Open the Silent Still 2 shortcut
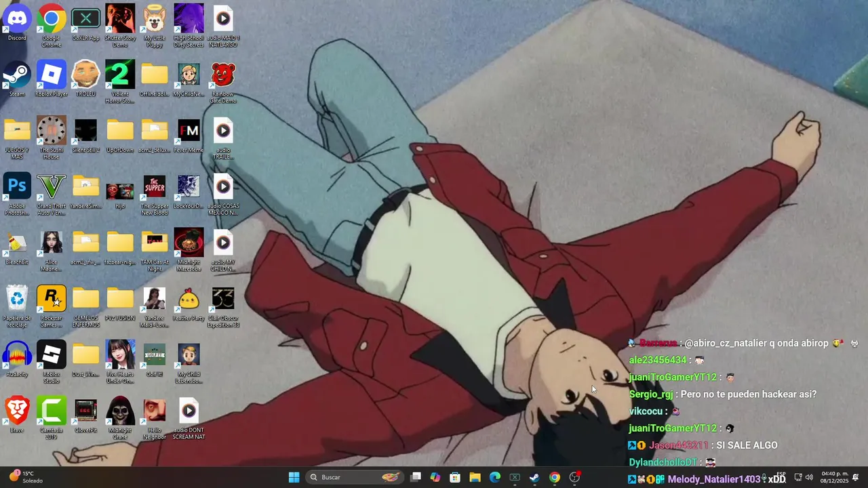Viewport: 868px width, 488px height. [85, 136]
